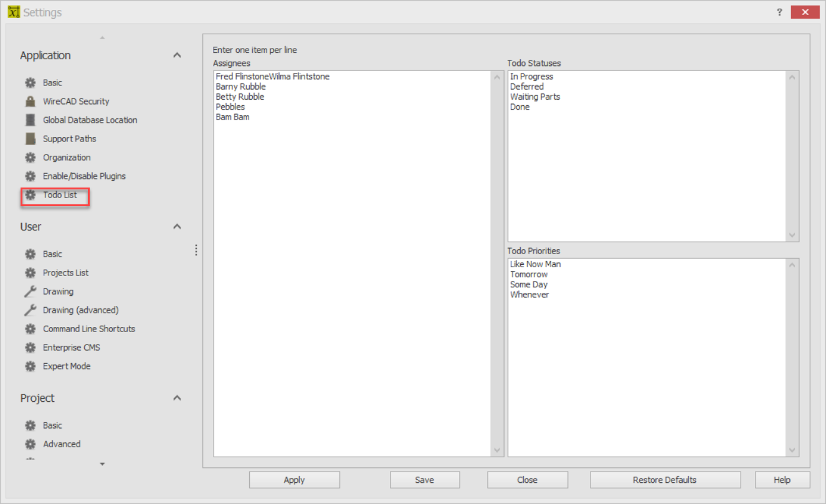Click the Assignees scrollbar down arrow
Screen dimensions: 826x504
tap(497, 450)
